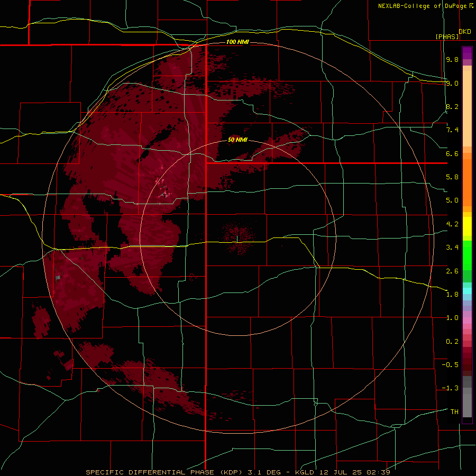Click the 3.4 scale value

(452, 248)
